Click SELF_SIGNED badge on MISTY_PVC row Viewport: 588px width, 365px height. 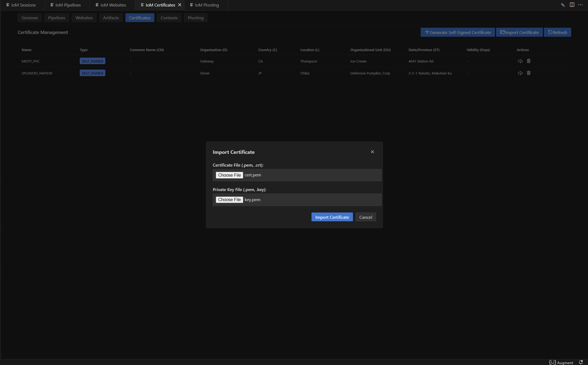click(93, 61)
